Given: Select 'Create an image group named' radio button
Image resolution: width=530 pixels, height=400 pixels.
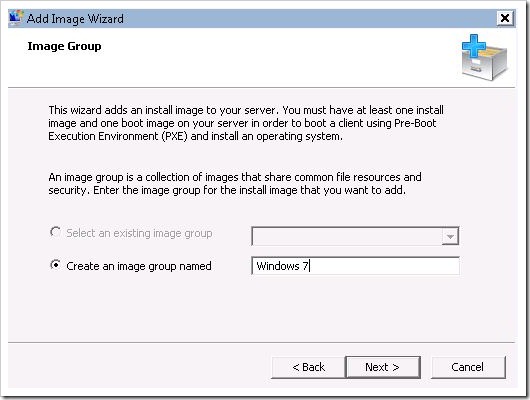Looking at the screenshot, I should 55,265.
